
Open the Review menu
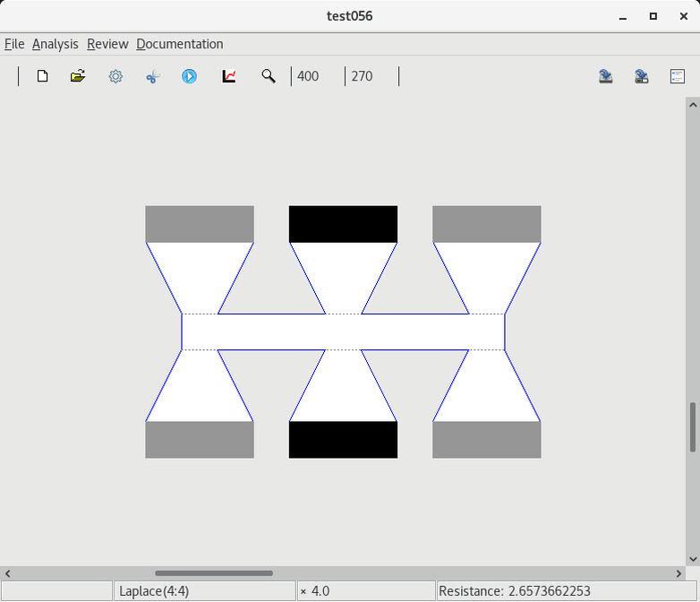point(107,44)
